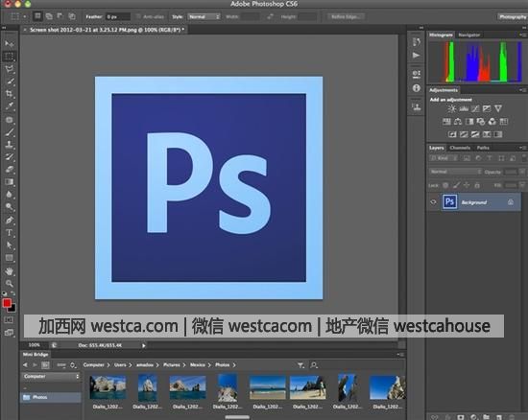Toggle Quick Mask mode in the toolbox
Image resolution: width=528 pixels, height=420 pixels.
click(x=9, y=319)
